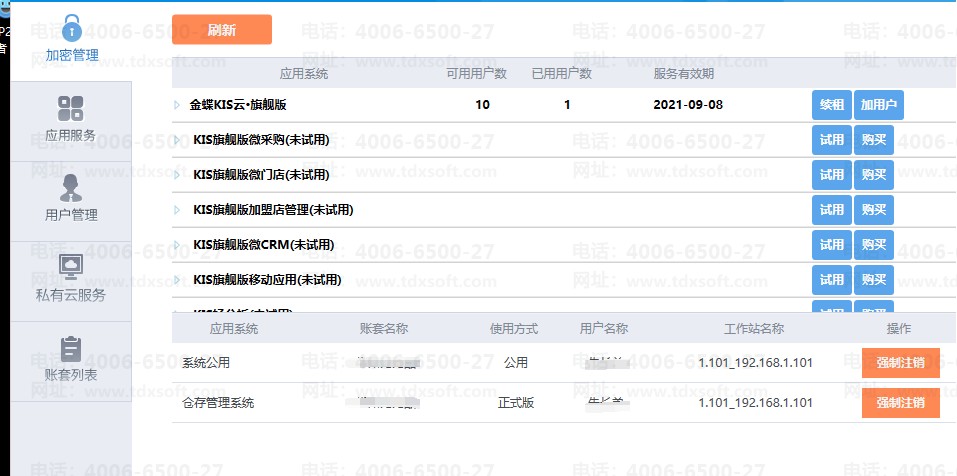957x476 pixels.
Task: Expand the KIS旗舰版微CRM row arrow
Action: [177, 245]
